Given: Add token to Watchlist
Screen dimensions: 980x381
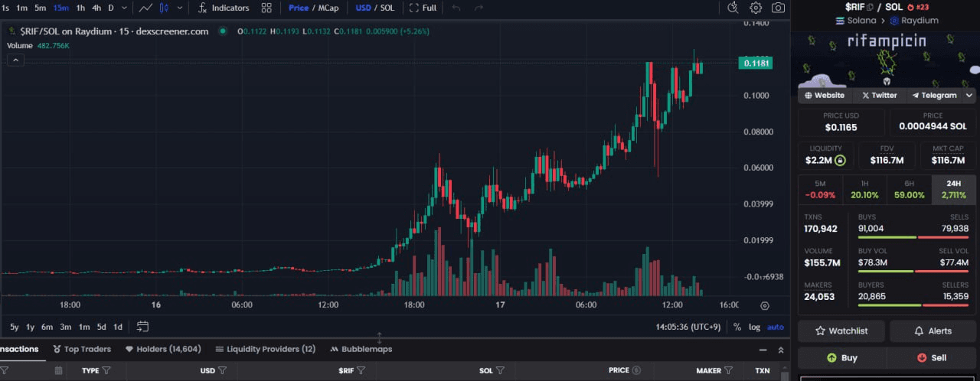Looking at the screenshot, I should coord(841,331).
